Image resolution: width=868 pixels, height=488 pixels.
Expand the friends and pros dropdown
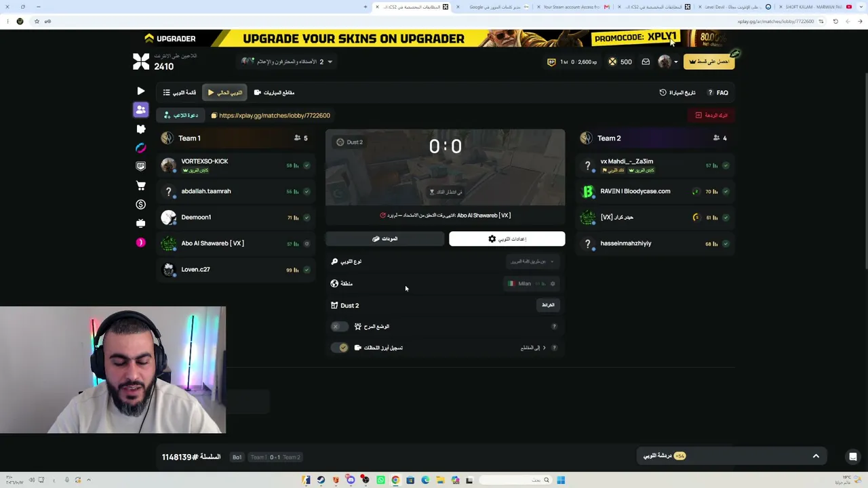coord(330,62)
